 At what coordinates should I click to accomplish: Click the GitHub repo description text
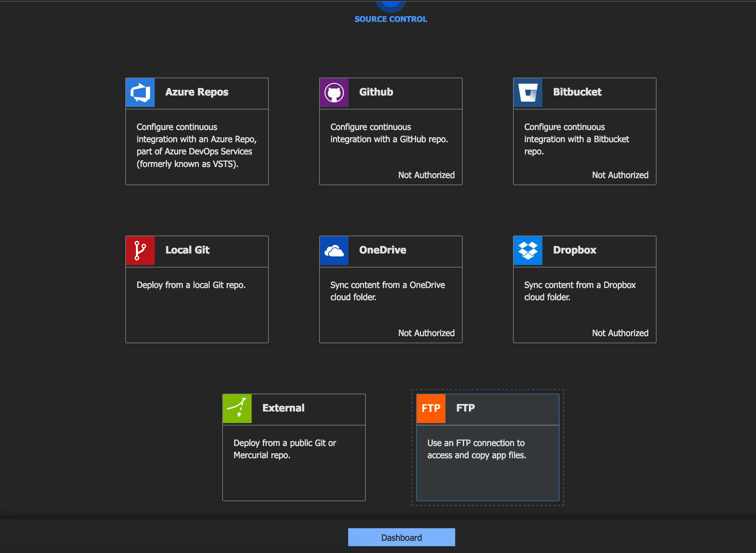[389, 133]
